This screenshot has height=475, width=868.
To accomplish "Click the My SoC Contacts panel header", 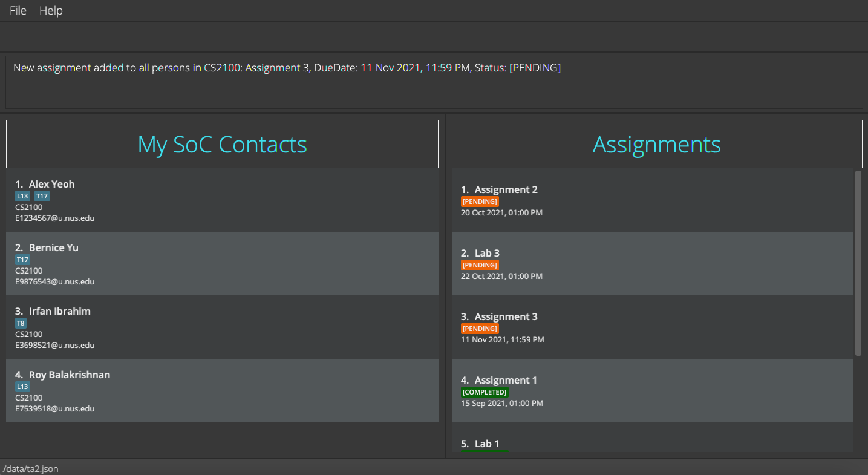I will 222,144.
